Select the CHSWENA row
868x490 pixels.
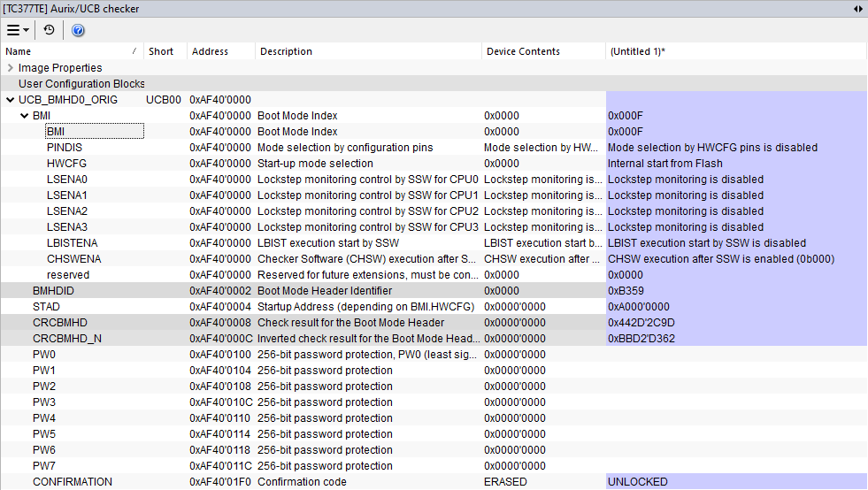(434, 259)
